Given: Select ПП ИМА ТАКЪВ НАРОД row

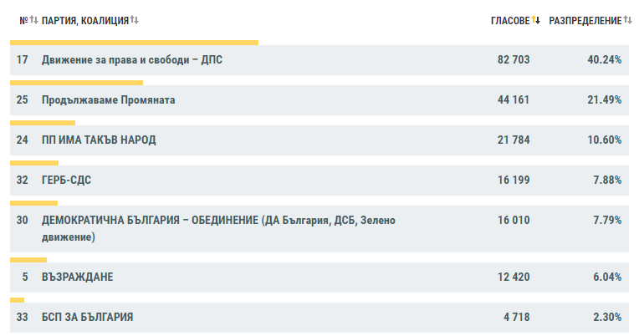Looking at the screenshot, I should click(319, 140).
